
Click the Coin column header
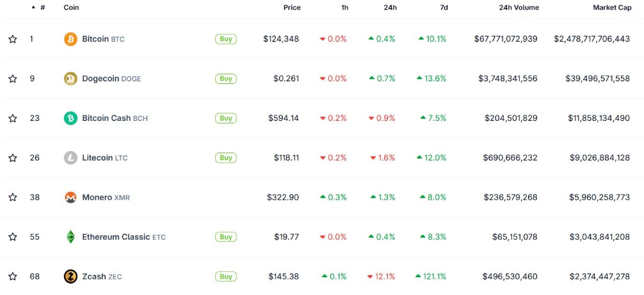(x=71, y=8)
